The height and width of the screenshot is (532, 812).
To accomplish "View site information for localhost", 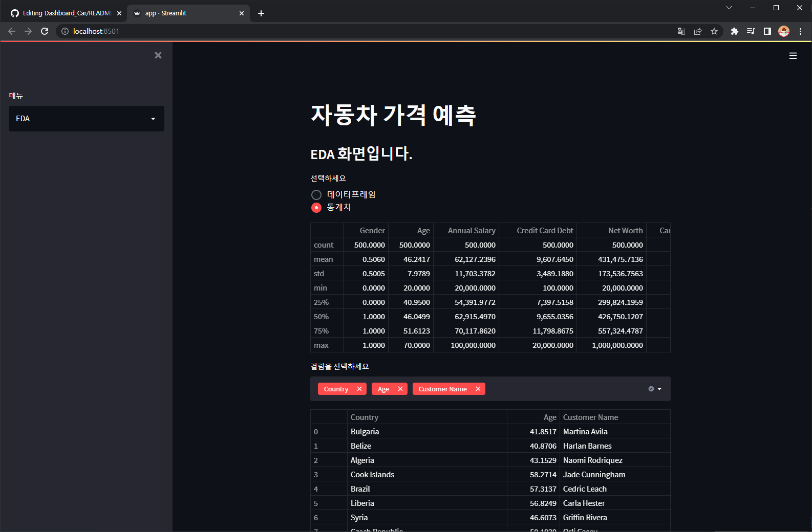I will [65, 31].
